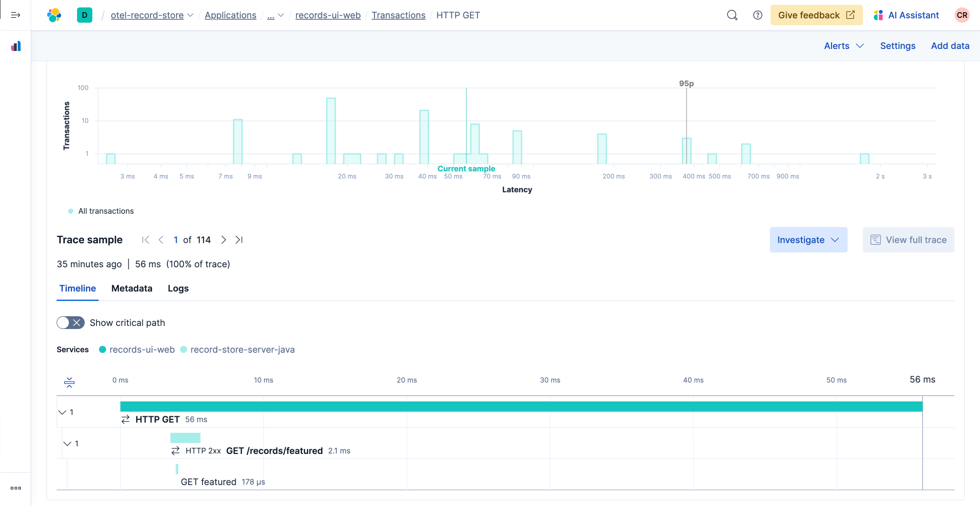980x506 pixels.
Task: Collapse all waterfall items icon
Action: tap(69, 382)
